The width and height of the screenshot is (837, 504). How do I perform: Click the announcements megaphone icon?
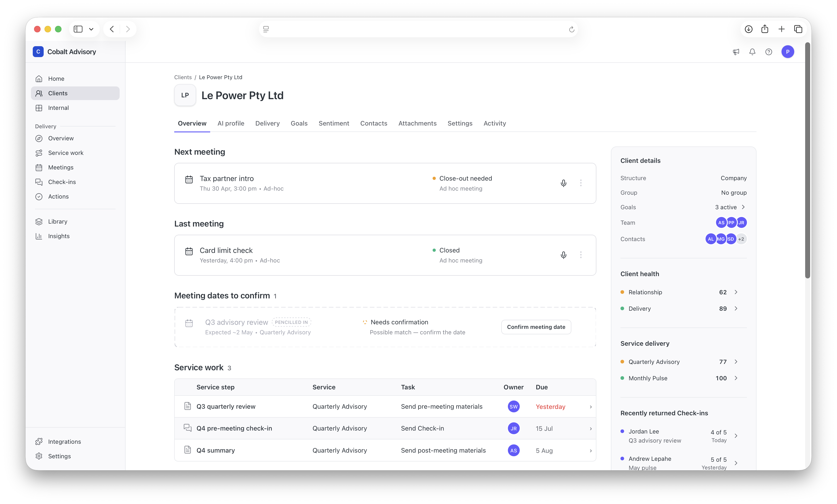736,52
